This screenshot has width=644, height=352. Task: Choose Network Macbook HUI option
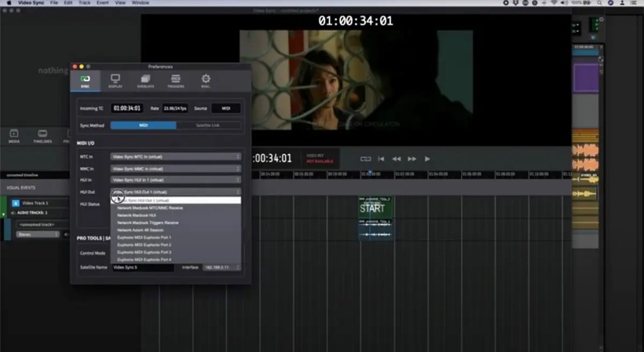(176, 216)
